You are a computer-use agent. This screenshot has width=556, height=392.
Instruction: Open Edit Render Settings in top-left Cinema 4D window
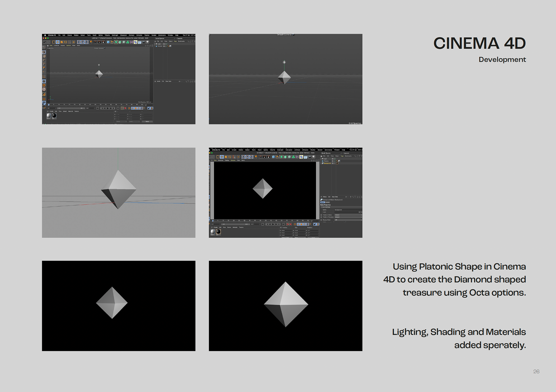coord(103,42)
